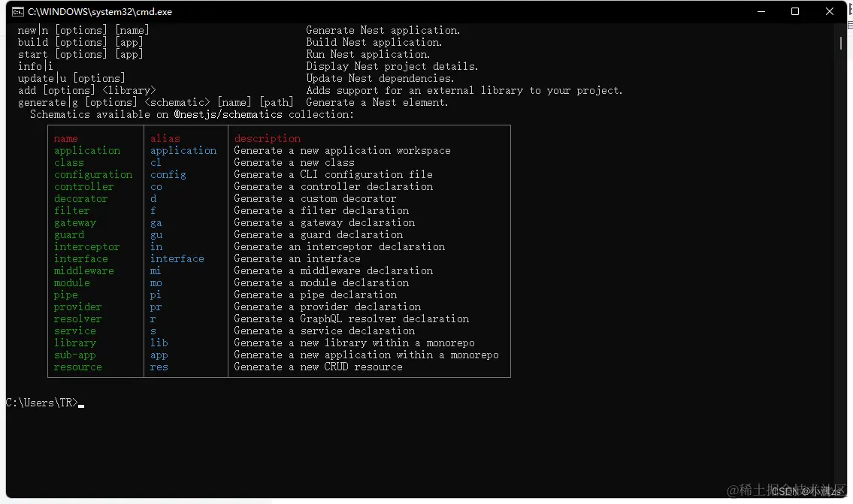Click the 'new|n [options] [name]' command line
Screen dimensions: 853x504
[83, 31]
